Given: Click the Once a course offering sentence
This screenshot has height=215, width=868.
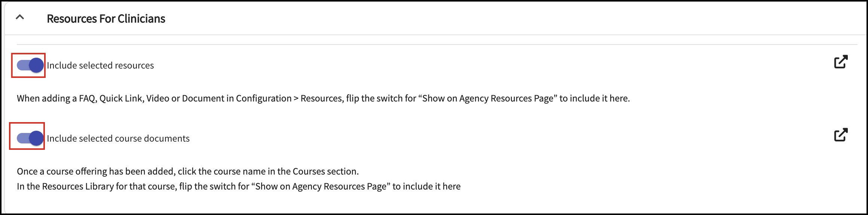Looking at the screenshot, I should point(188,172).
